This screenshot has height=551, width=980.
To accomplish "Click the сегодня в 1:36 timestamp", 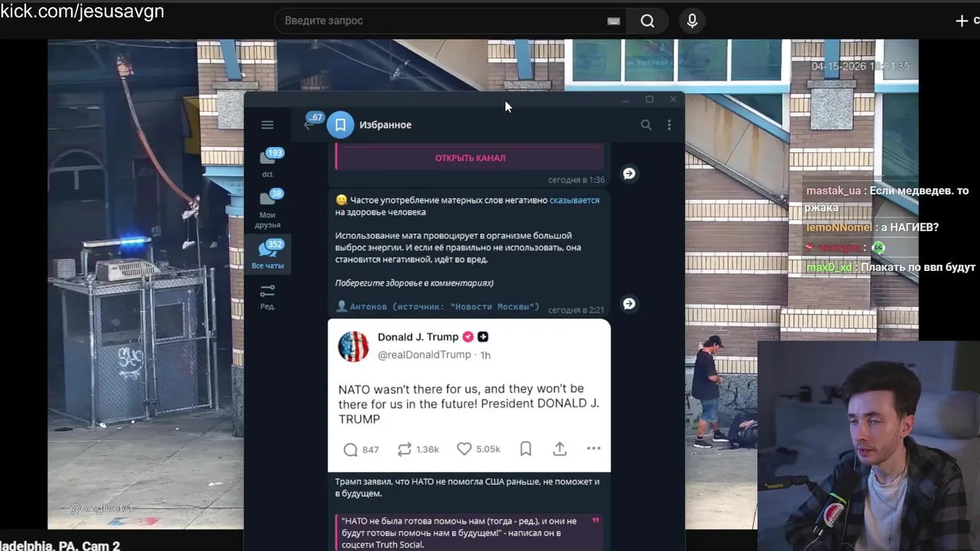I will (x=577, y=180).
